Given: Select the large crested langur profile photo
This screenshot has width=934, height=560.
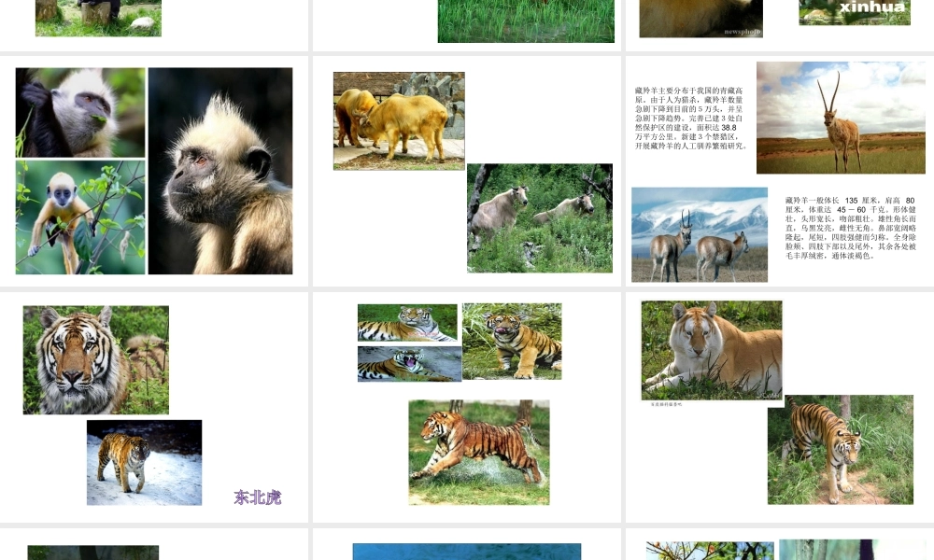Looking at the screenshot, I should pyautogui.click(x=220, y=171).
